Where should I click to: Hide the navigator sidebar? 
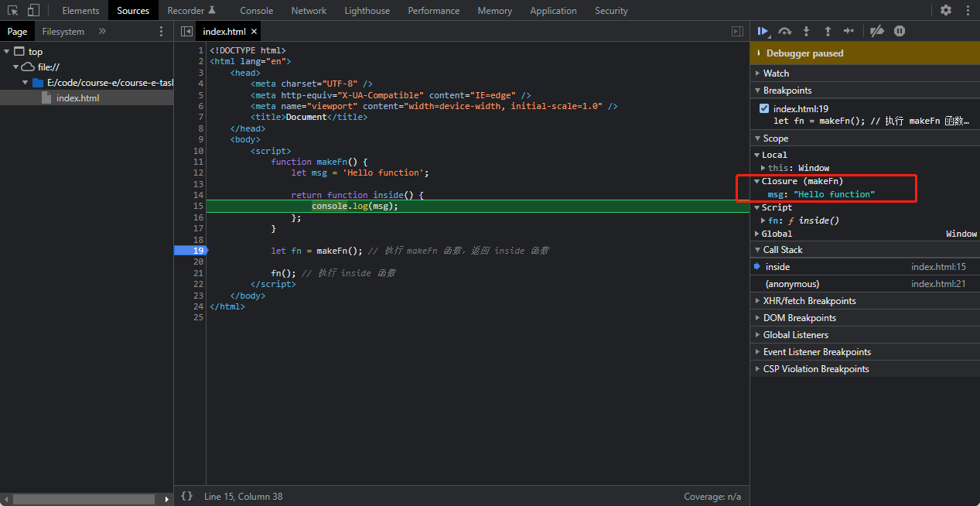point(186,31)
